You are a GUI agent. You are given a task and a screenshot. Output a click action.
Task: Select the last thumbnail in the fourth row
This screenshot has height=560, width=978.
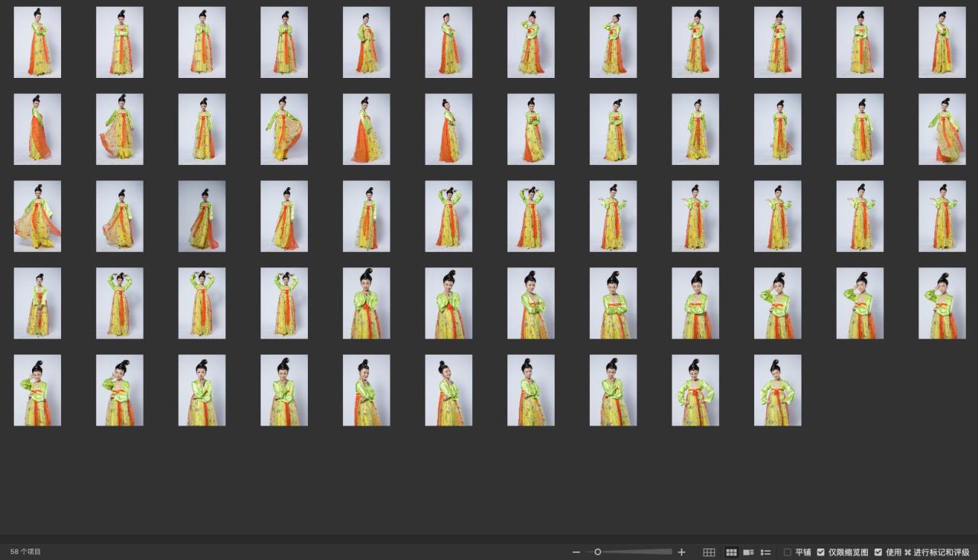942,303
